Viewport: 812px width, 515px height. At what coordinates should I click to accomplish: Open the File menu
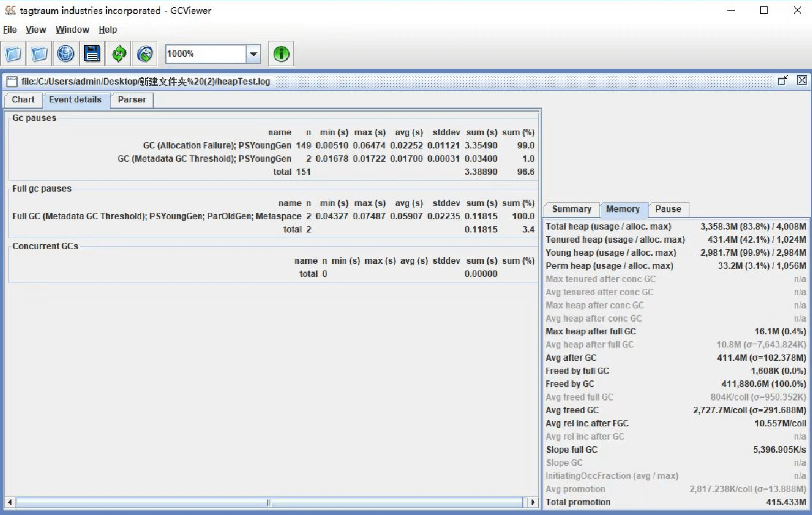pos(10,30)
